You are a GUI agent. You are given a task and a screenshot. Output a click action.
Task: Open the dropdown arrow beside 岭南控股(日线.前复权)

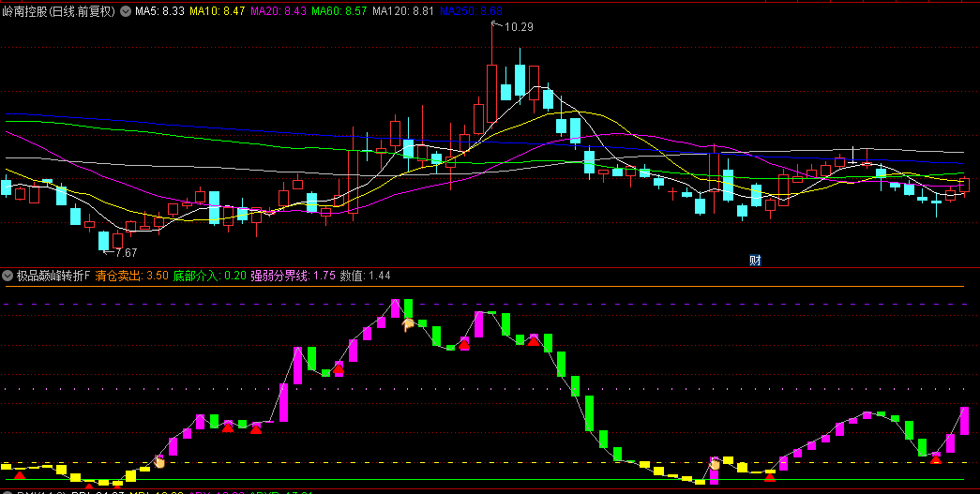tap(125, 11)
